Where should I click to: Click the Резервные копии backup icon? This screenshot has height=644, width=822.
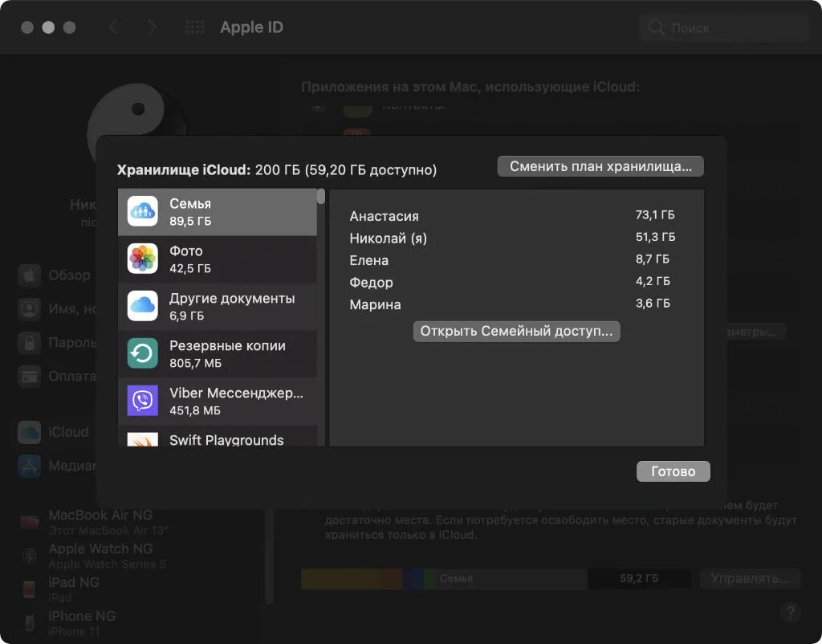(143, 353)
